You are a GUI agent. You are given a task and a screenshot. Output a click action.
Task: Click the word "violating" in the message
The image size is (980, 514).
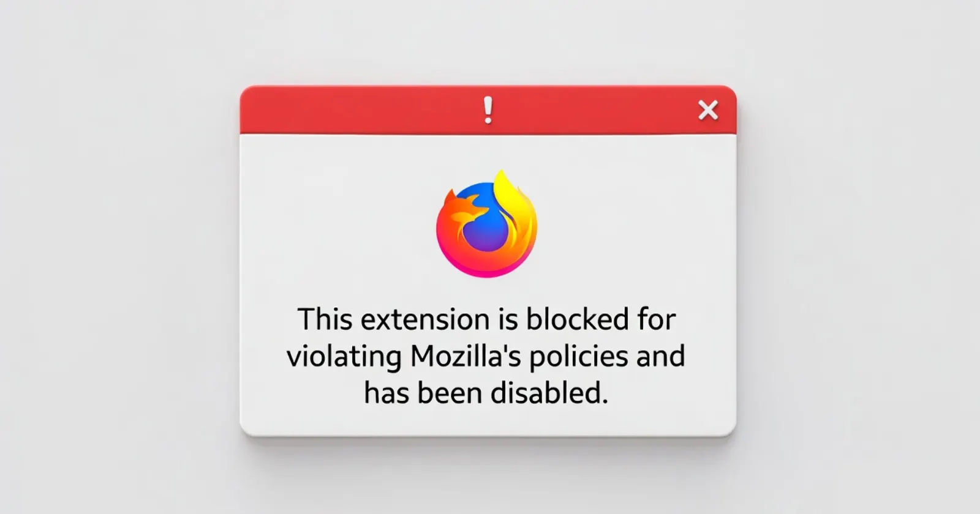(344, 357)
